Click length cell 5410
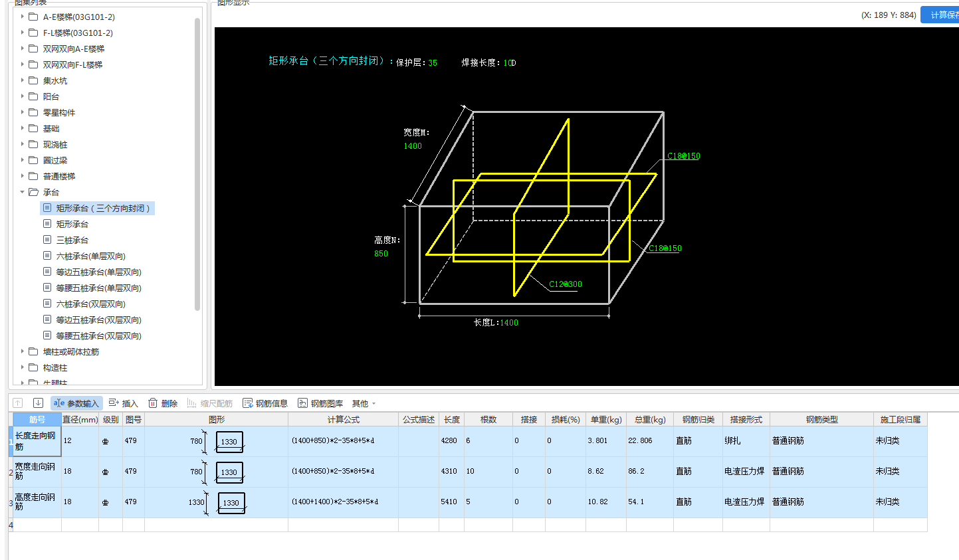The height and width of the screenshot is (560, 959). 451,502
